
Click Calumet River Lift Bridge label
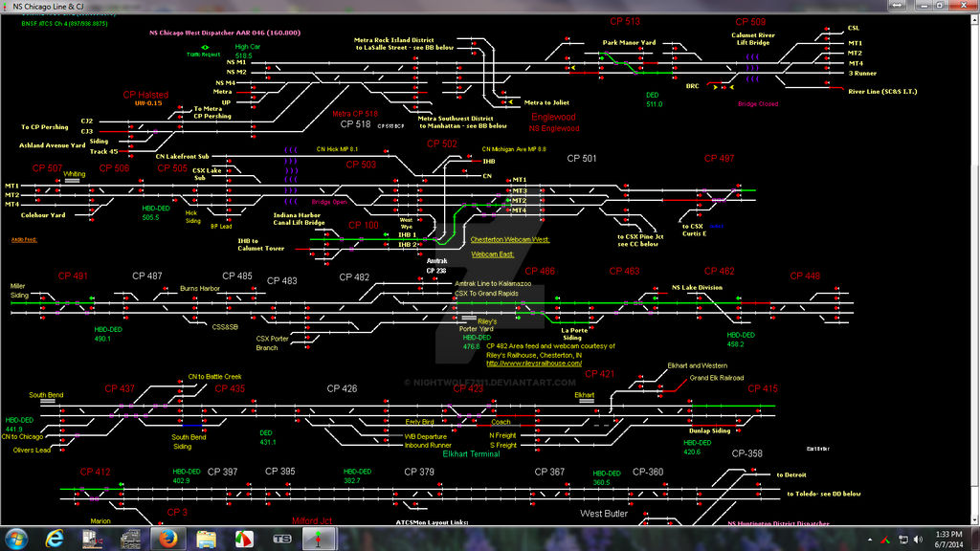pos(753,38)
